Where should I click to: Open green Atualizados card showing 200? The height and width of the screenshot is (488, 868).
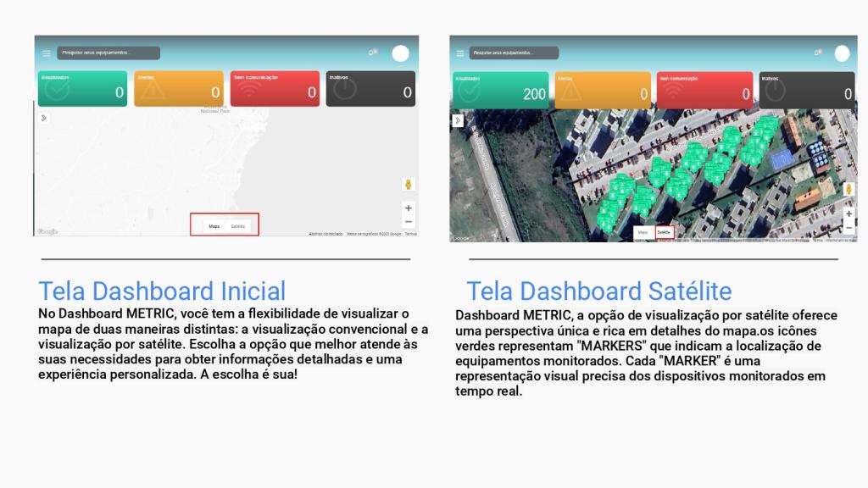click(x=501, y=91)
